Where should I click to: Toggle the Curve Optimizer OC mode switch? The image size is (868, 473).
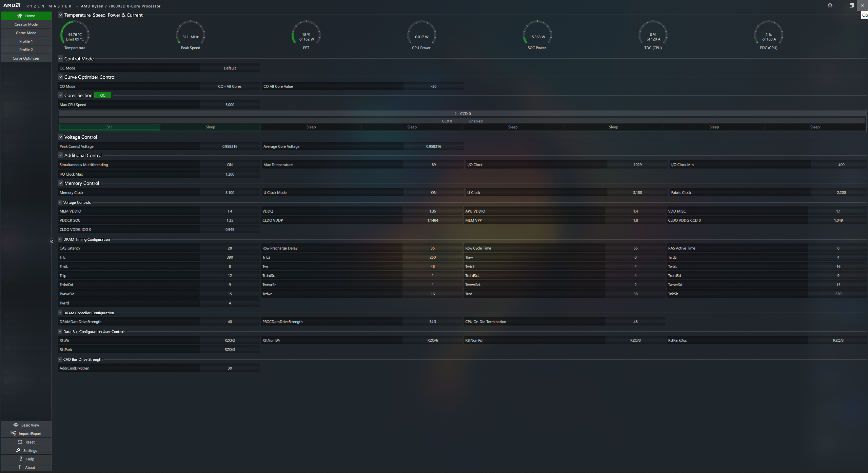[x=102, y=95]
